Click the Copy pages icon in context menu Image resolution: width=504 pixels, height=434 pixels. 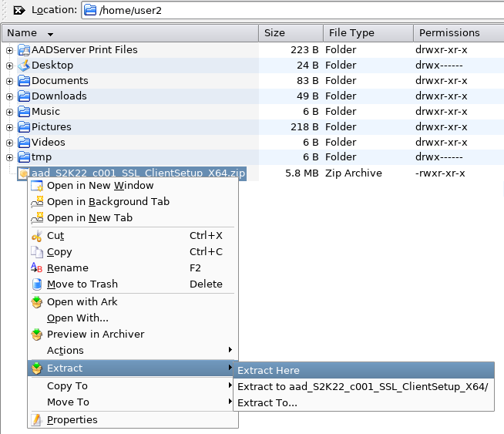(36, 252)
